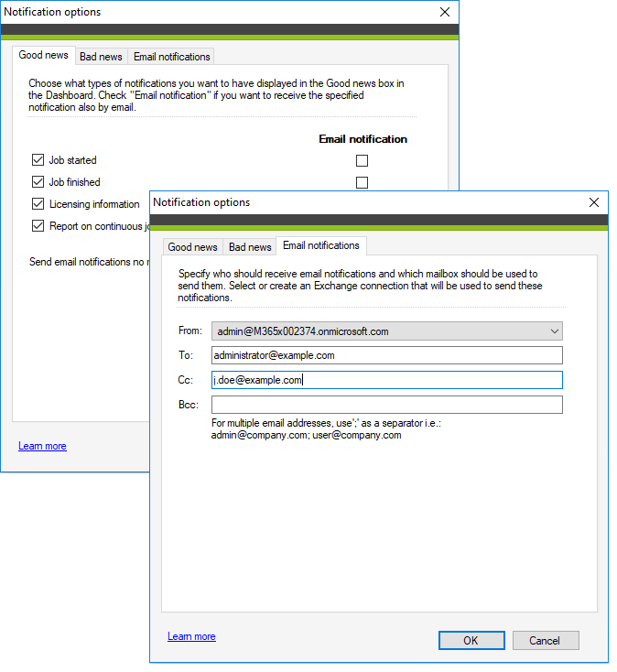Image resolution: width=617 pixels, height=672 pixels.
Task: Open Learn more link in background dialog
Action: click(x=42, y=446)
